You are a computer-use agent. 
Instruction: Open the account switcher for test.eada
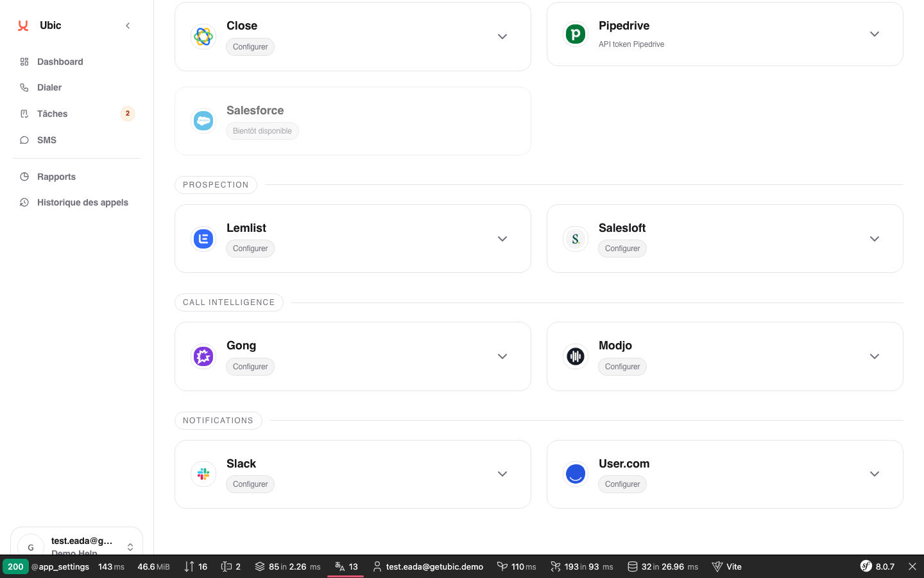(130, 547)
